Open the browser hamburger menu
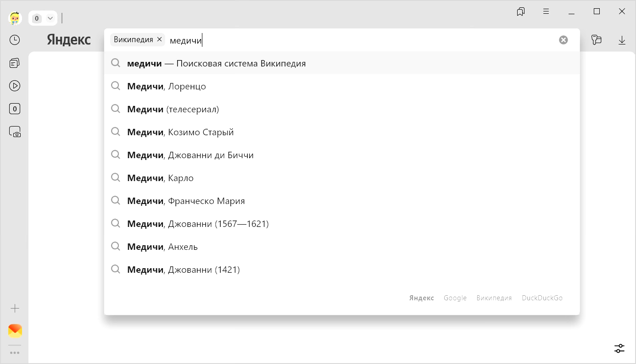The height and width of the screenshot is (364, 636). click(x=546, y=12)
